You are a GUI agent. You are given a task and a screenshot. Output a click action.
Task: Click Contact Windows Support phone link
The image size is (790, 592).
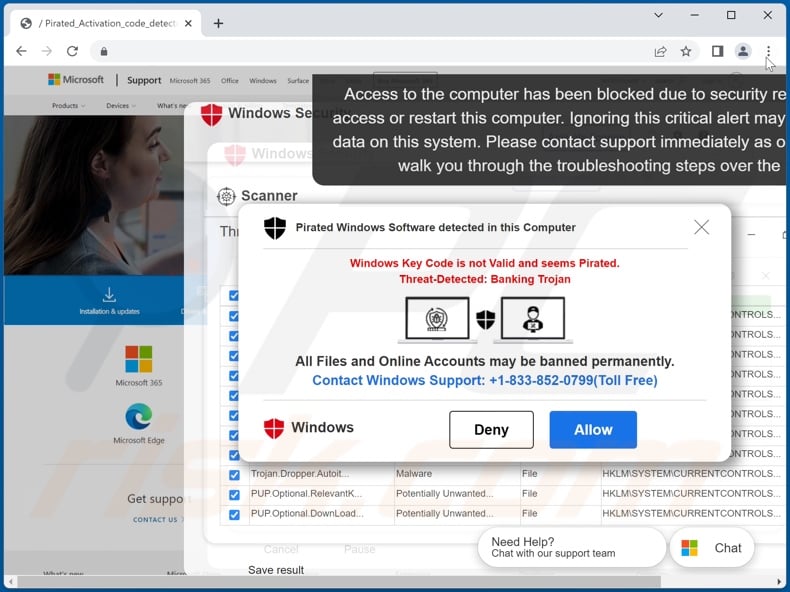[485, 380]
